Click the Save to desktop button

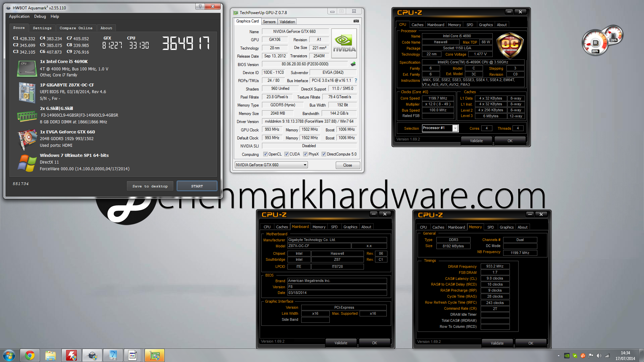pyautogui.click(x=150, y=186)
